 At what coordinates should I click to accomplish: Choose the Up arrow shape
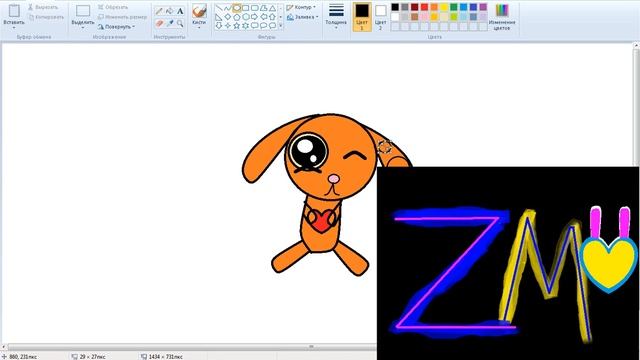[272, 17]
